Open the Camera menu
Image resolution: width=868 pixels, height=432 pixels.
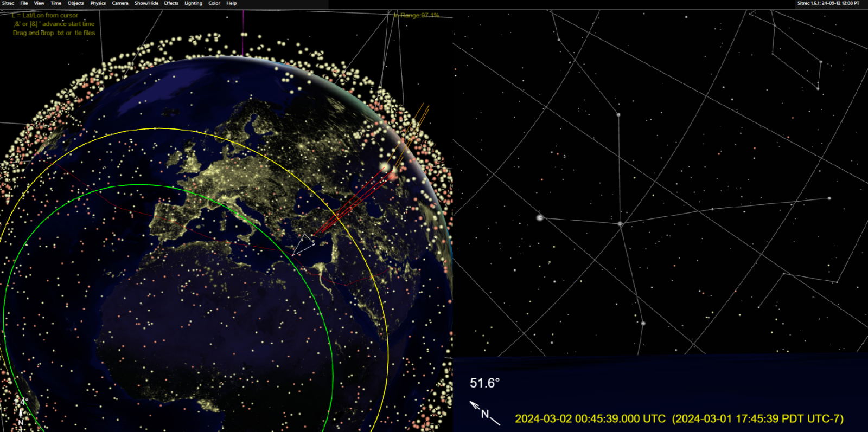click(x=120, y=3)
